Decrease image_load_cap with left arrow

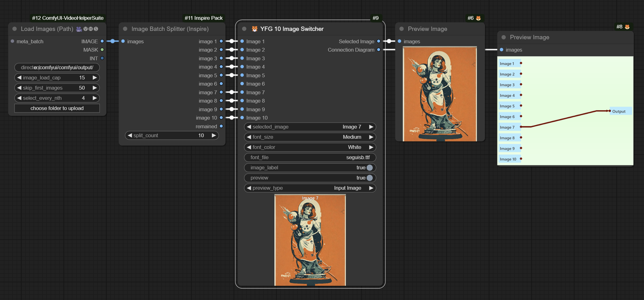pos(19,78)
